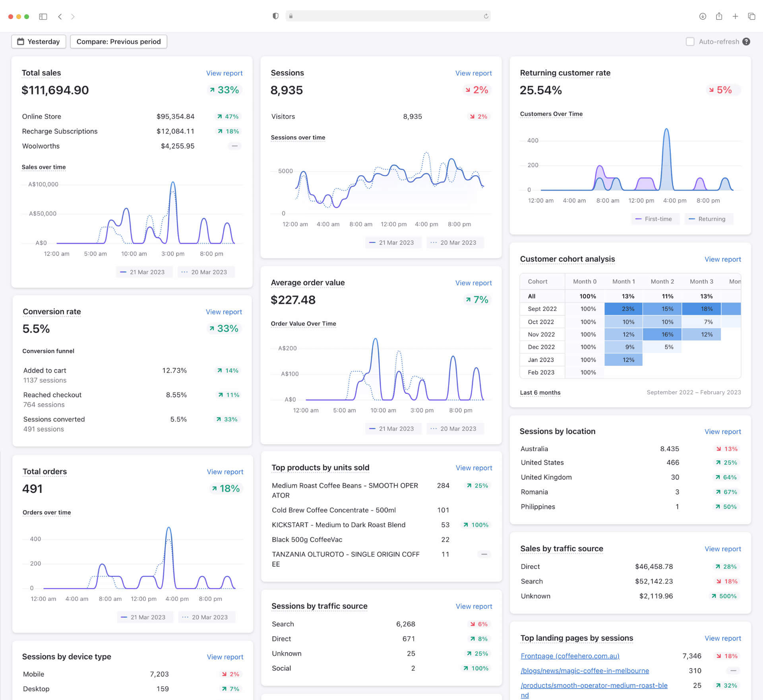Click the lock icon in address bar

coord(291,16)
